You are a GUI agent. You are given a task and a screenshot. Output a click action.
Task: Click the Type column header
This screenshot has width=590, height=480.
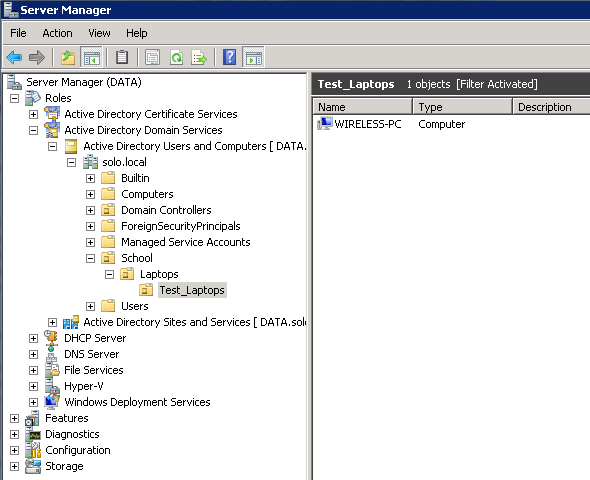pyautogui.click(x=462, y=107)
